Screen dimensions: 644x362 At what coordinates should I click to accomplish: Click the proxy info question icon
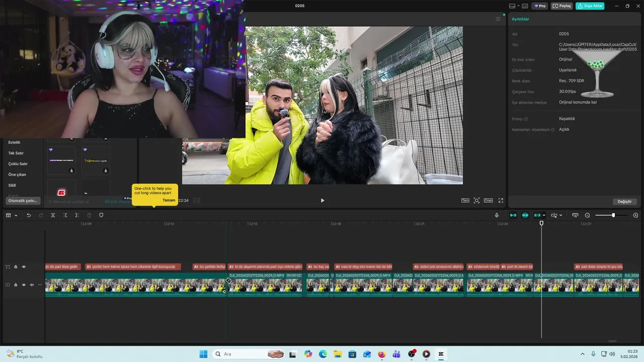(526, 119)
